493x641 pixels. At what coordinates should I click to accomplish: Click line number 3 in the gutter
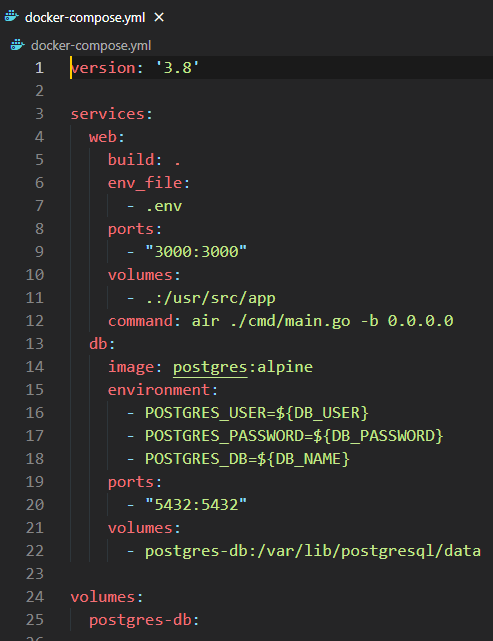pyautogui.click(x=39, y=114)
